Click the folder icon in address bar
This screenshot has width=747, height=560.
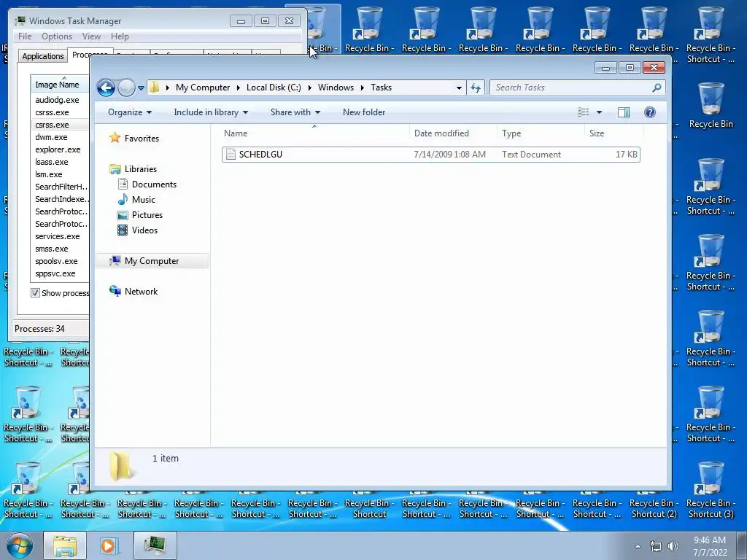[x=155, y=87]
